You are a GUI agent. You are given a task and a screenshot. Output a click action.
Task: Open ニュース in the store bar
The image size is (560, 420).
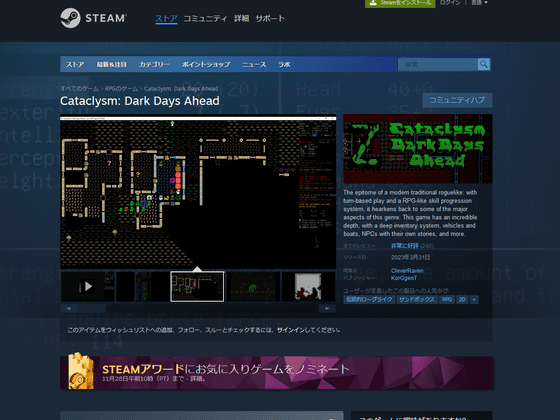point(254,65)
